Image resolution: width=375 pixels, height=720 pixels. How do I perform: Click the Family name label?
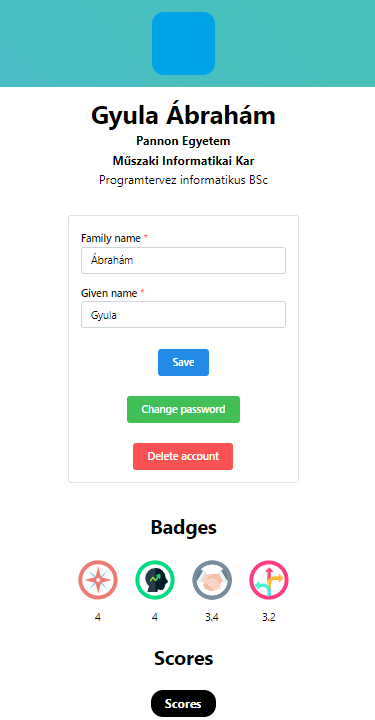tap(111, 238)
